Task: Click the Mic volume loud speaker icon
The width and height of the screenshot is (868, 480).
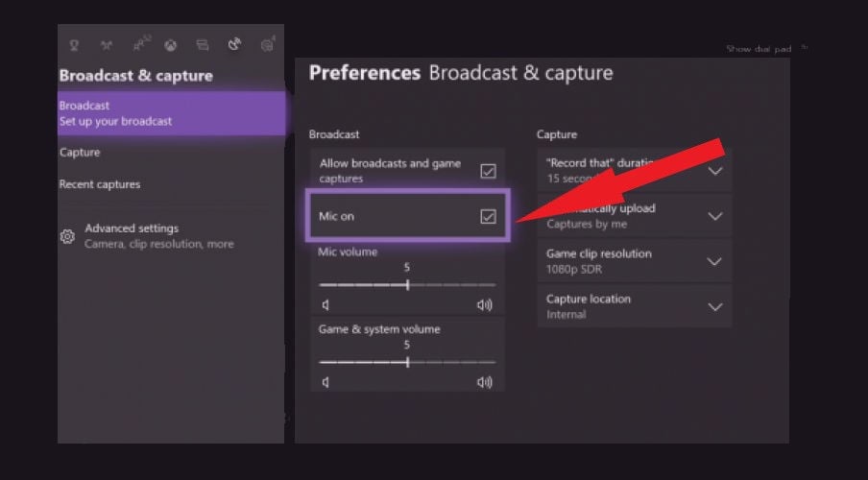Action: coord(484,305)
